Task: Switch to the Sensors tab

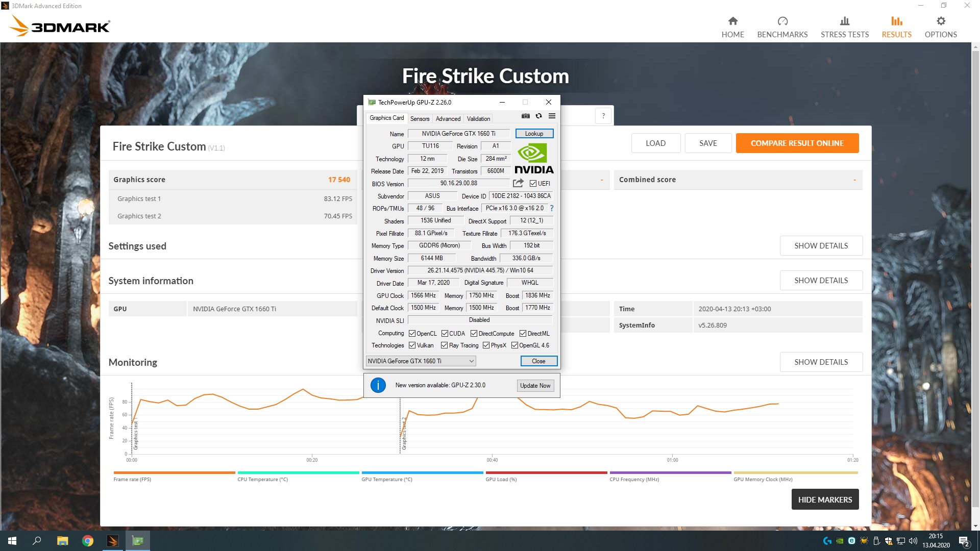Action: click(420, 119)
